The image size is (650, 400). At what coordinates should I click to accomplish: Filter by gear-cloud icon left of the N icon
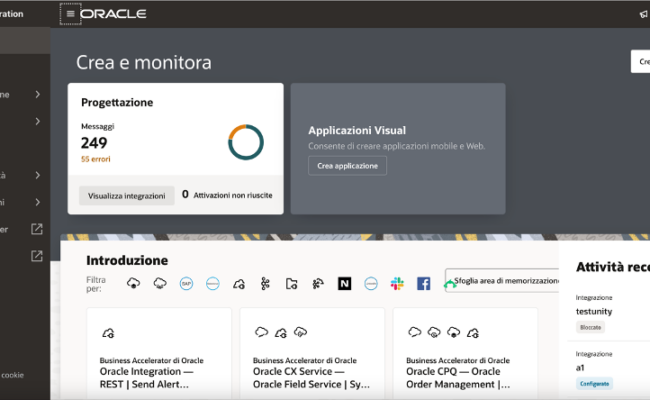(x=318, y=284)
